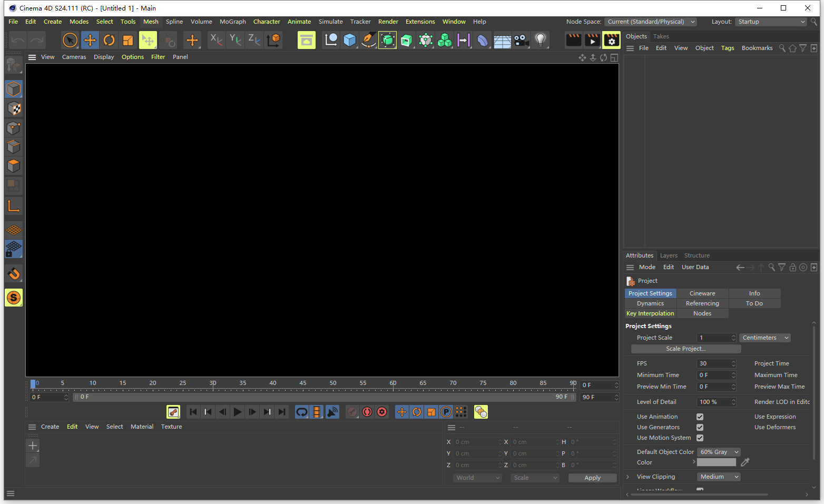Open Node Space dropdown
Screen dimensions: 824x504
(651, 22)
